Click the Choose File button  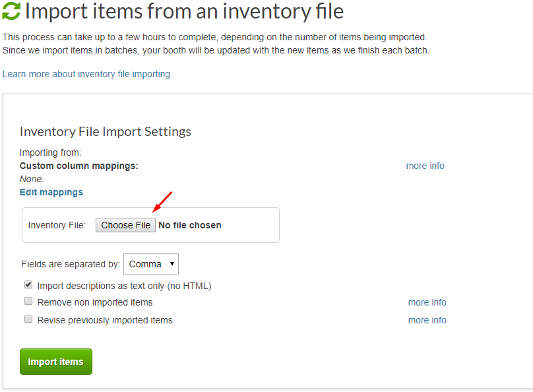pos(125,225)
